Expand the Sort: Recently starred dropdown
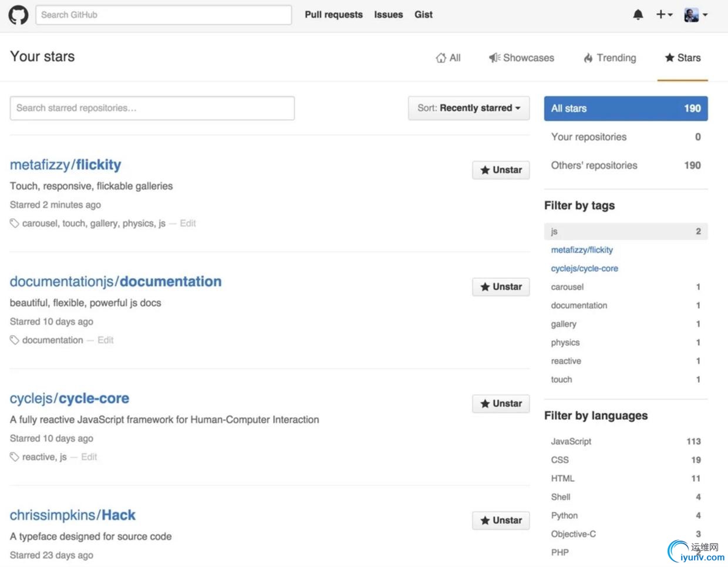The width and height of the screenshot is (728, 567). [469, 108]
